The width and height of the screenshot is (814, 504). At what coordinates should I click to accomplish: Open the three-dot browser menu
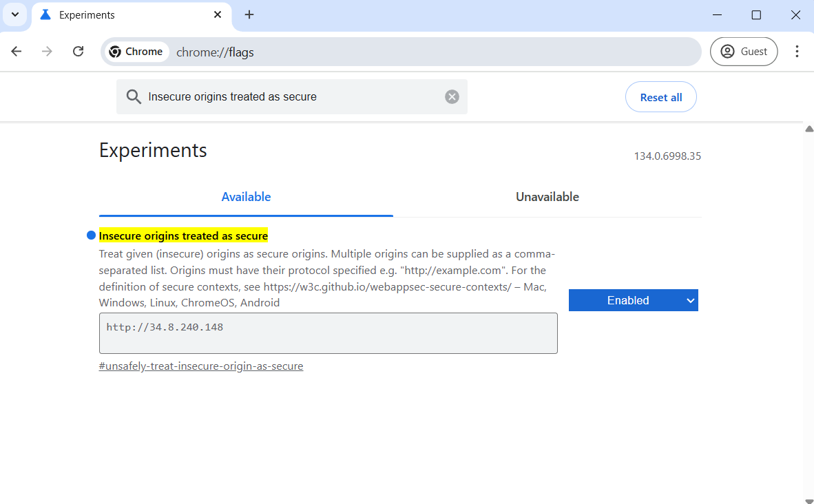[797, 51]
